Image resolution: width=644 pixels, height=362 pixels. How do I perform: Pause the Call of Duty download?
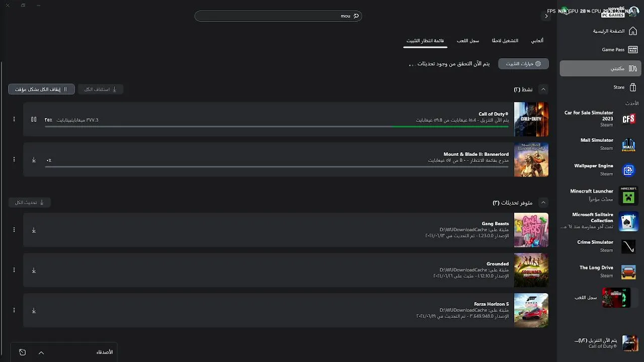(34, 120)
